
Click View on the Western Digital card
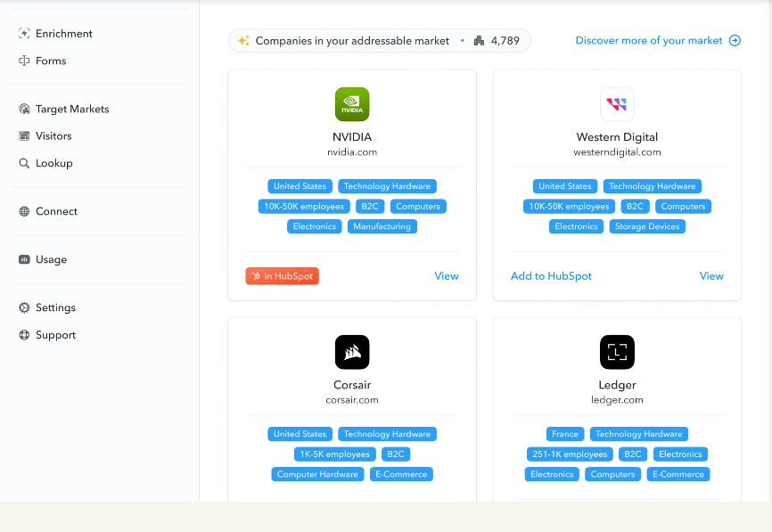711,276
